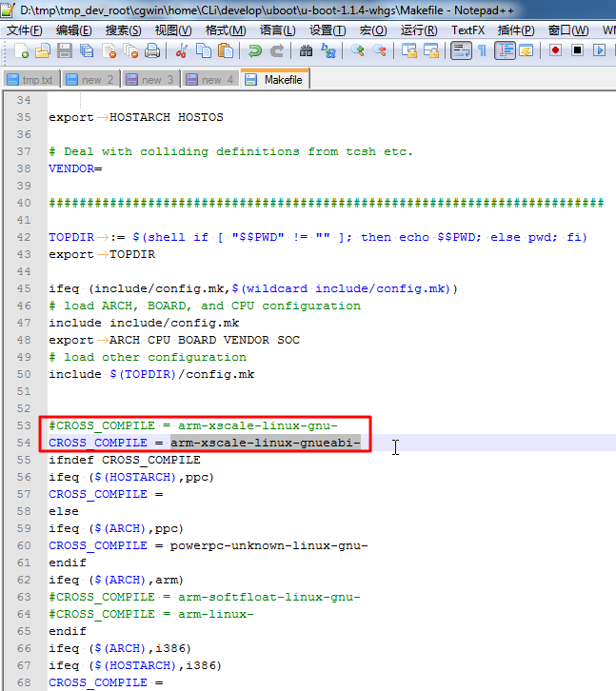This screenshot has width=616, height=691.
Task: Click line number 54 in margin
Action: [x=24, y=443]
